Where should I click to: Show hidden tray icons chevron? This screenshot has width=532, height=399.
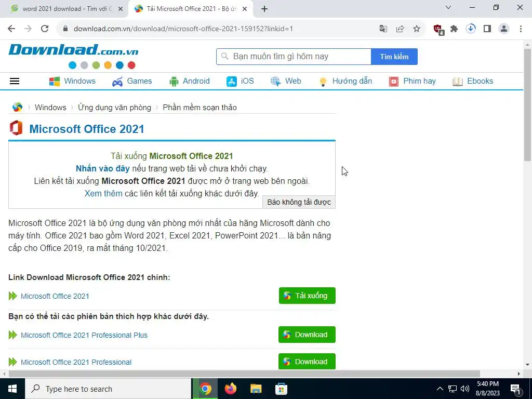pos(440,389)
